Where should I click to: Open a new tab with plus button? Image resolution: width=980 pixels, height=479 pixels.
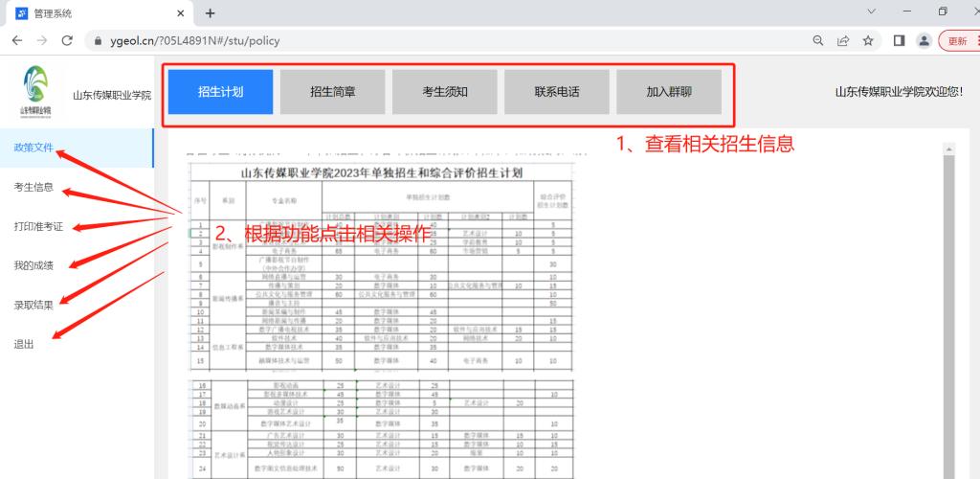point(211,13)
